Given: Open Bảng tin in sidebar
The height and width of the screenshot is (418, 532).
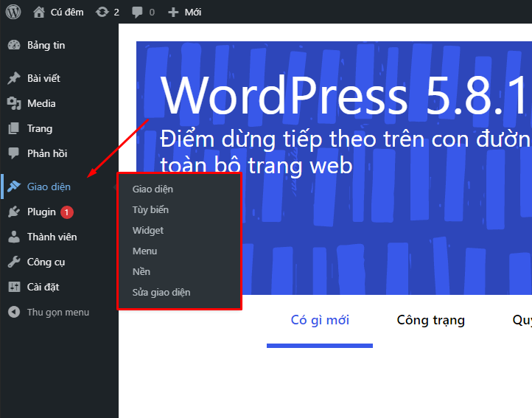Looking at the screenshot, I should coord(46,46).
